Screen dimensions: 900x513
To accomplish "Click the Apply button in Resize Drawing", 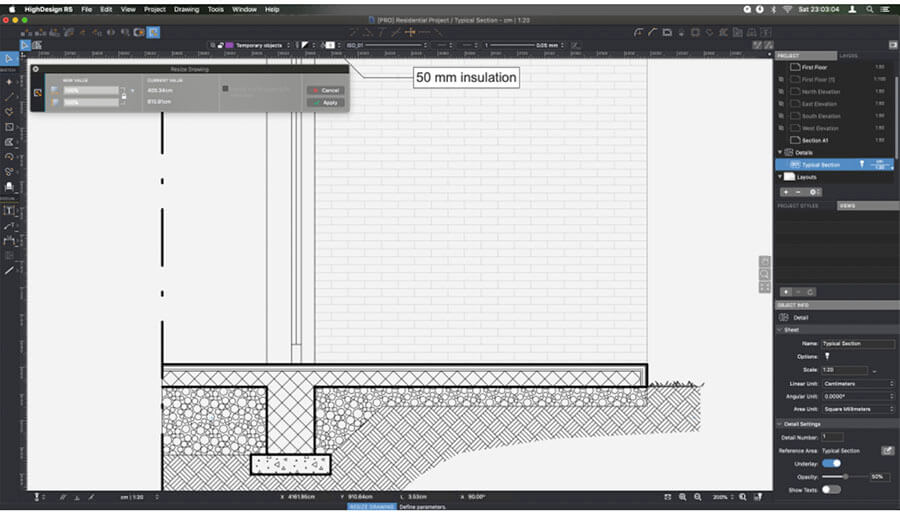I will (324, 102).
